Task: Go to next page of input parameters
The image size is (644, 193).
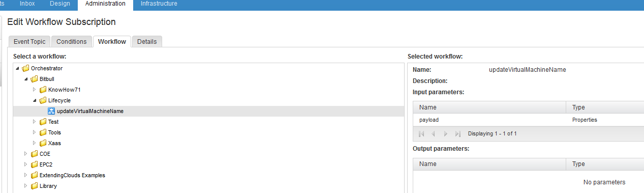Action: (x=446, y=134)
